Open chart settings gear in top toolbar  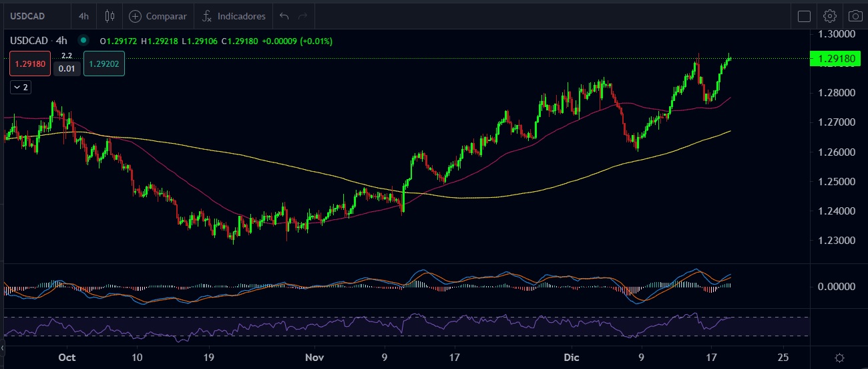[x=829, y=16]
